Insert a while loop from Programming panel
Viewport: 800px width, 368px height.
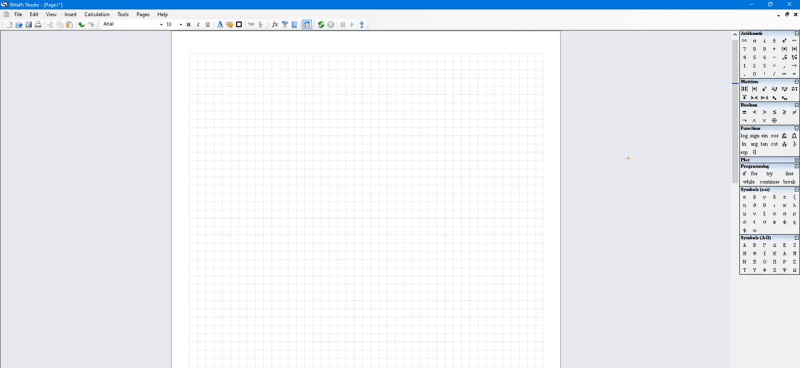click(749, 182)
